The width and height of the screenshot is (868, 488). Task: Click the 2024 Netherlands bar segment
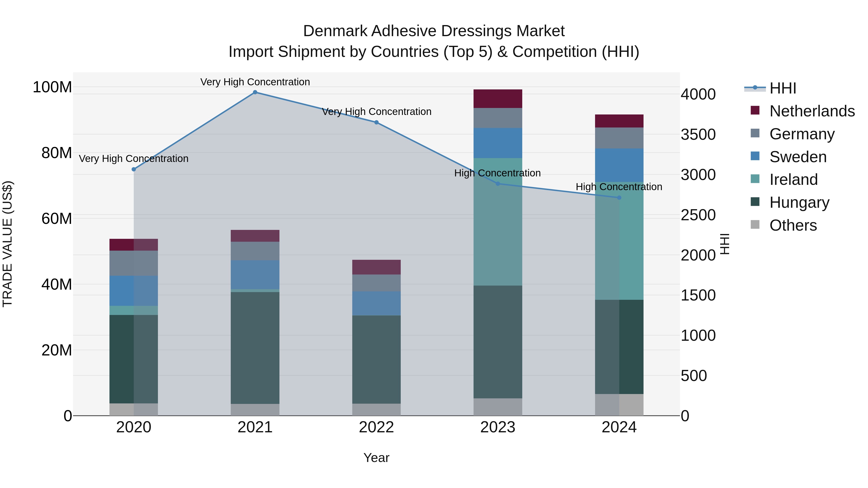[x=619, y=121]
